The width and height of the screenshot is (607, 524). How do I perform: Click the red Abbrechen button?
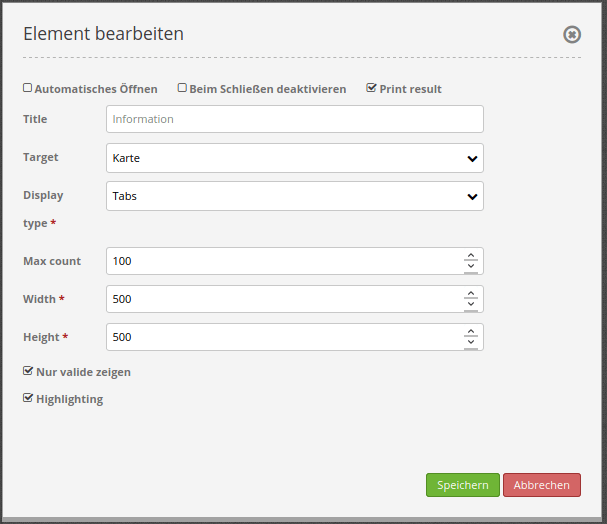541,485
